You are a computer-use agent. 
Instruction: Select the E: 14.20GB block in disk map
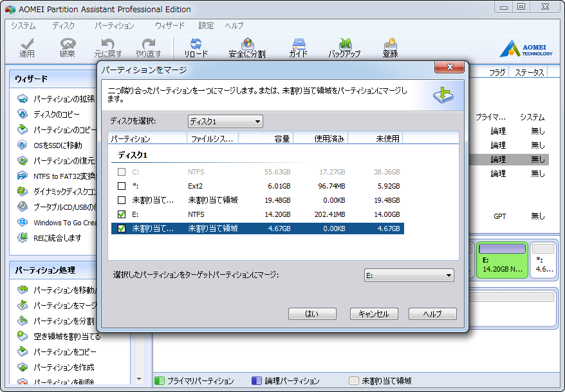[x=502, y=260]
